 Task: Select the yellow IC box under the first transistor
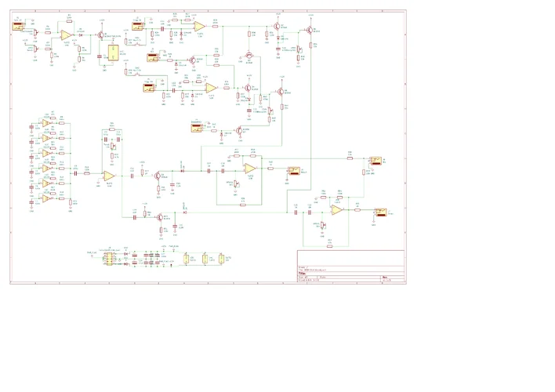coord(113,53)
